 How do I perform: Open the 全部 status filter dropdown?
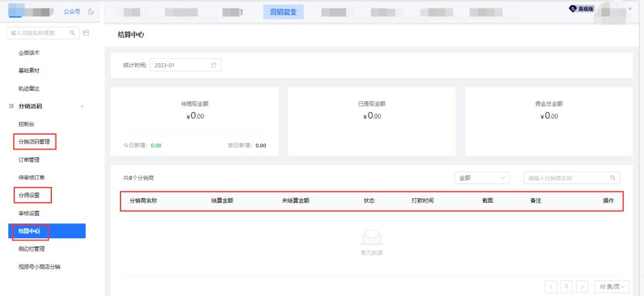click(x=482, y=178)
